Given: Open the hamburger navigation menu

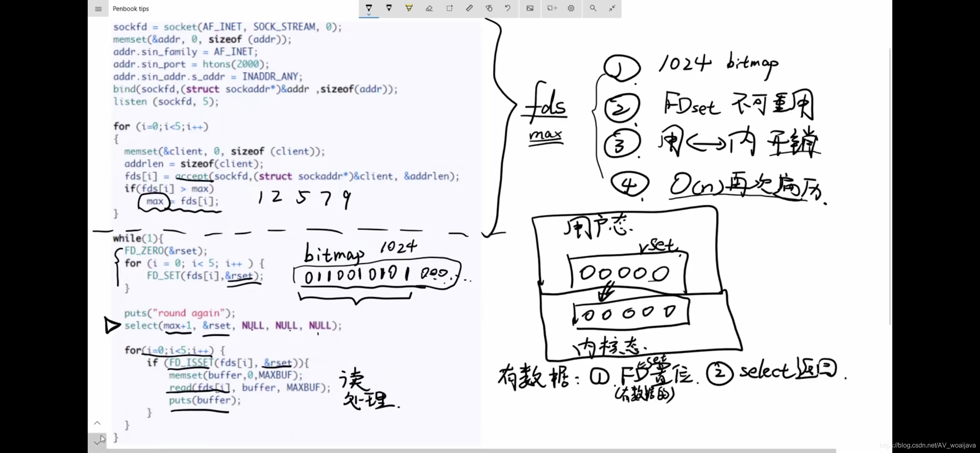Looking at the screenshot, I should 98,8.
